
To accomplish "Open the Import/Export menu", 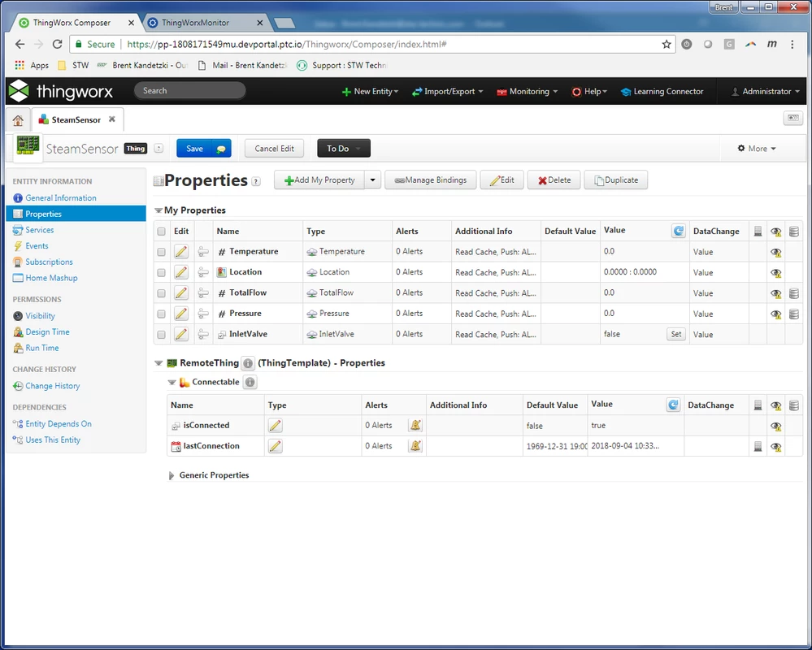I will point(447,91).
